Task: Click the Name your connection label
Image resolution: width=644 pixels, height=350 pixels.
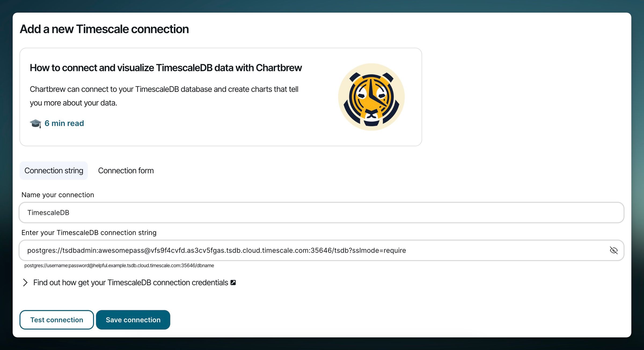Action: tap(58, 195)
